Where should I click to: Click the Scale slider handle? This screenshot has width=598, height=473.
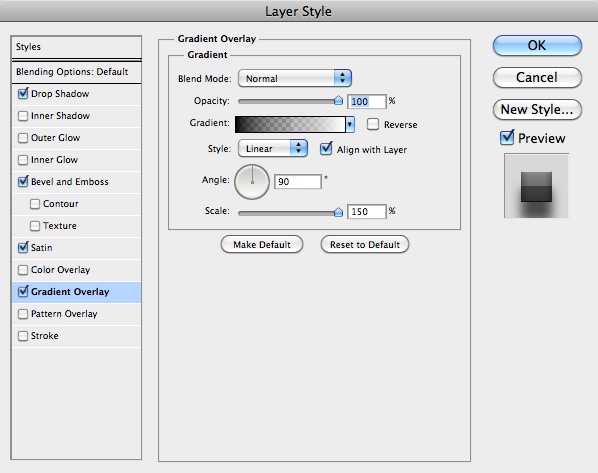[x=338, y=212]
